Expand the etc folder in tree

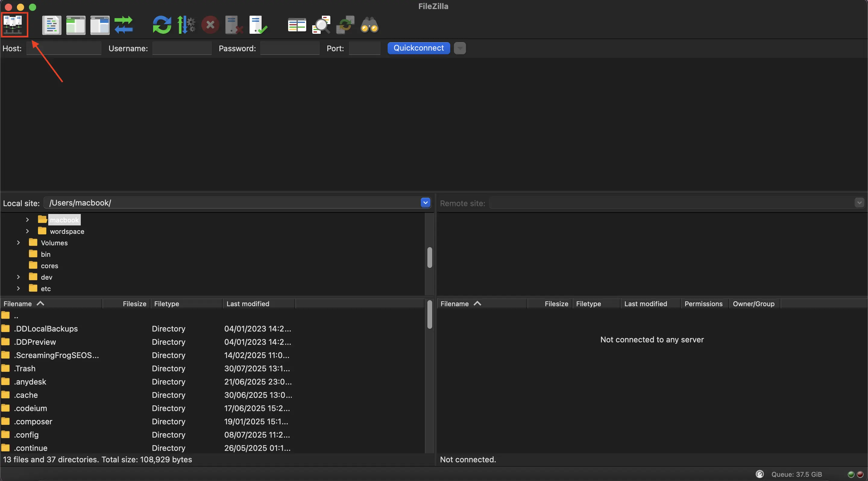(18, 288)
